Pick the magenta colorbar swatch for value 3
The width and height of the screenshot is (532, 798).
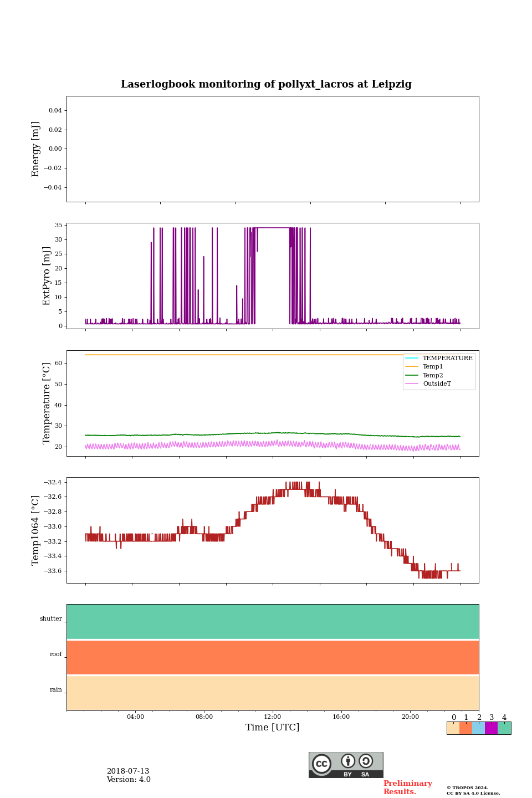(491, 728)
